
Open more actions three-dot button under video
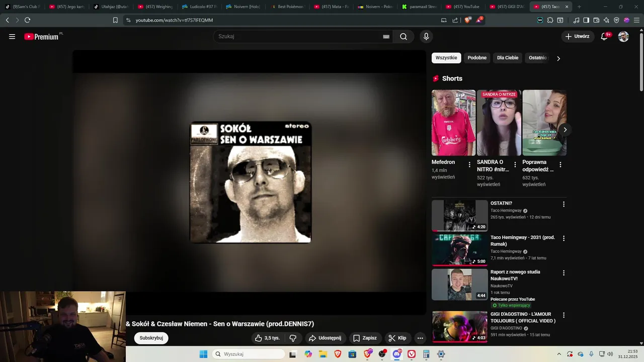click(420, 338)
